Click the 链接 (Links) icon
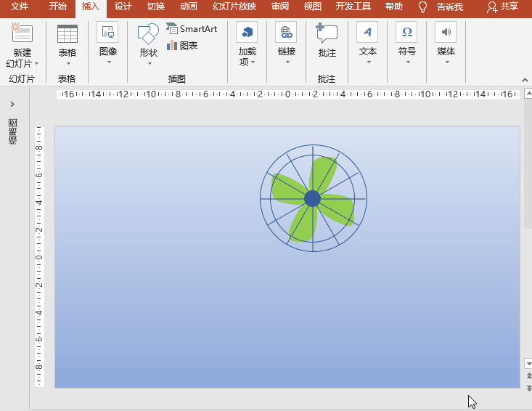 pos(286,32)
